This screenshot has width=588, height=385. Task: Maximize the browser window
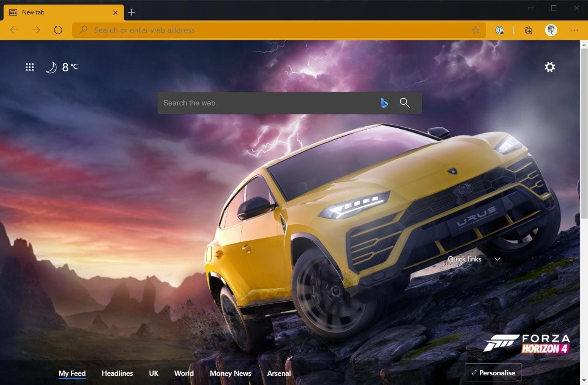tap(554, 8)
